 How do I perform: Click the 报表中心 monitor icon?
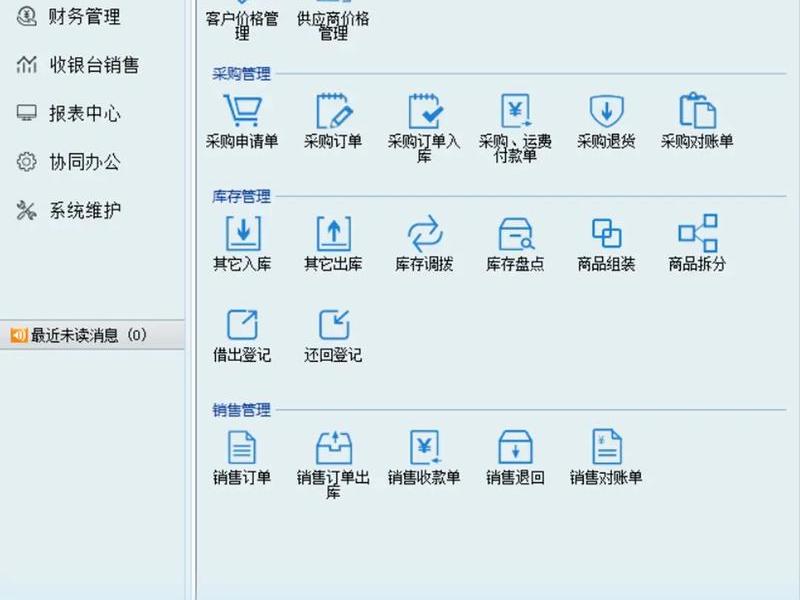coord(27,113)
